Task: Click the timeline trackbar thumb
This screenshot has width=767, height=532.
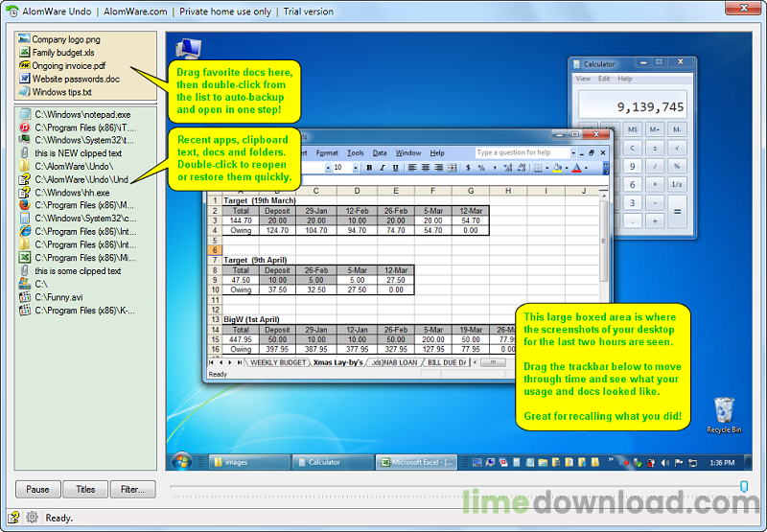Action: pos(744,486)
